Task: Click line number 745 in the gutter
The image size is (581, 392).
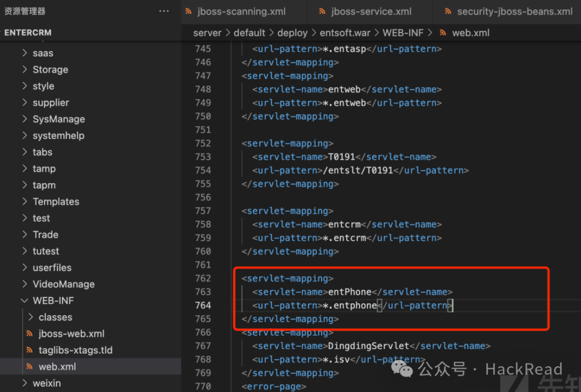Action: [x=203, y=49]
